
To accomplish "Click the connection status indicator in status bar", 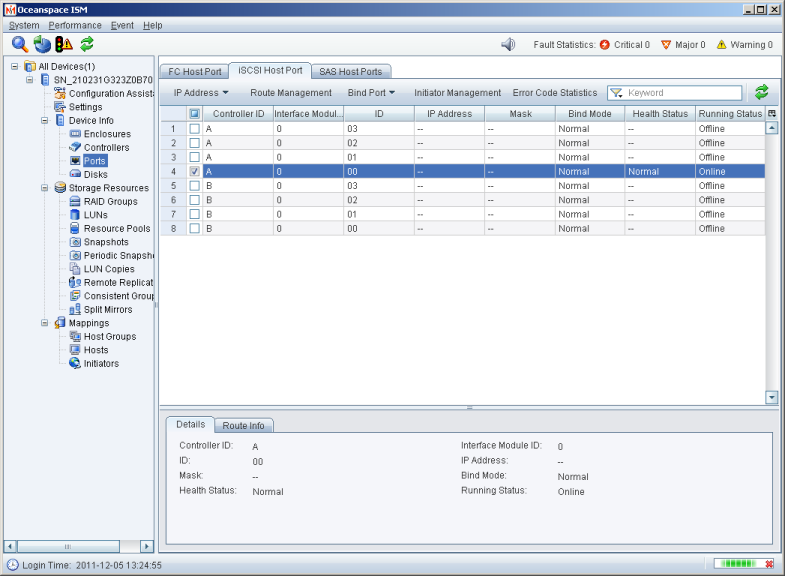I will [744, 564].
